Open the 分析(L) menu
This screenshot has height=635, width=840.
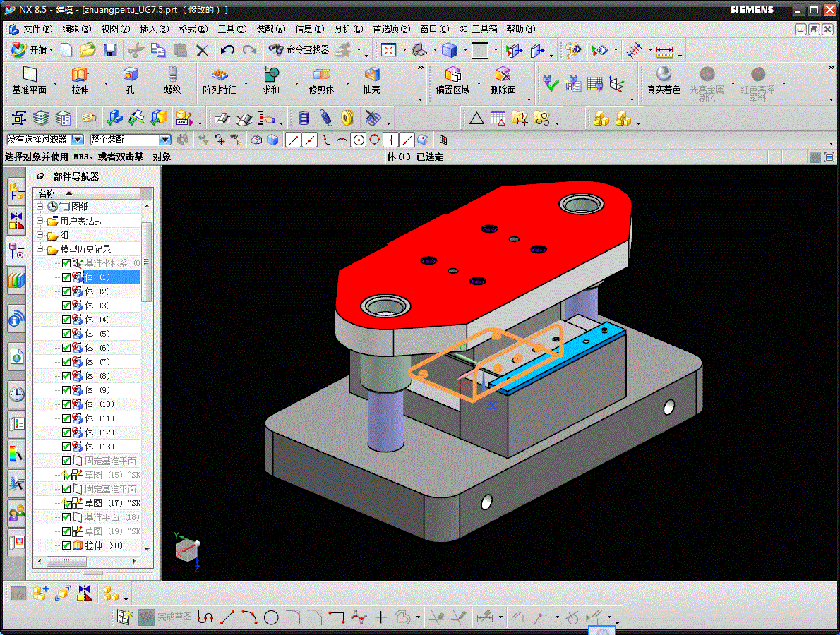[x=348, y=29]
